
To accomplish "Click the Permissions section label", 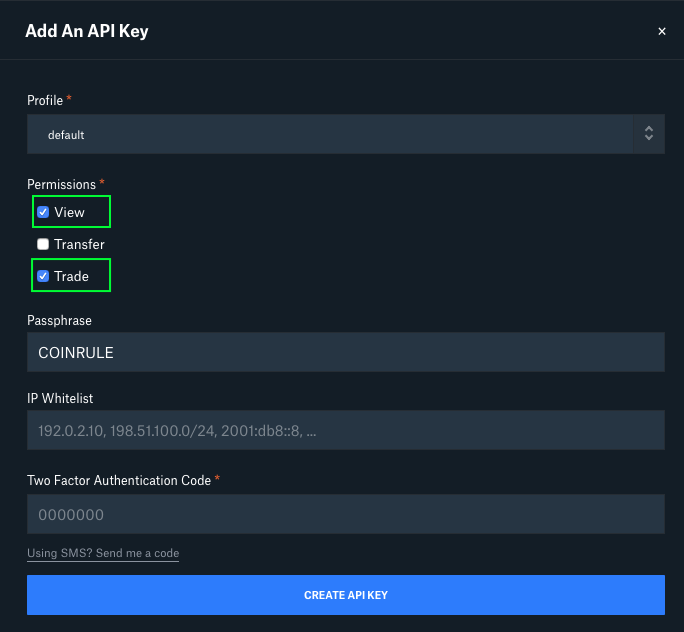I will tap(61, 184).
